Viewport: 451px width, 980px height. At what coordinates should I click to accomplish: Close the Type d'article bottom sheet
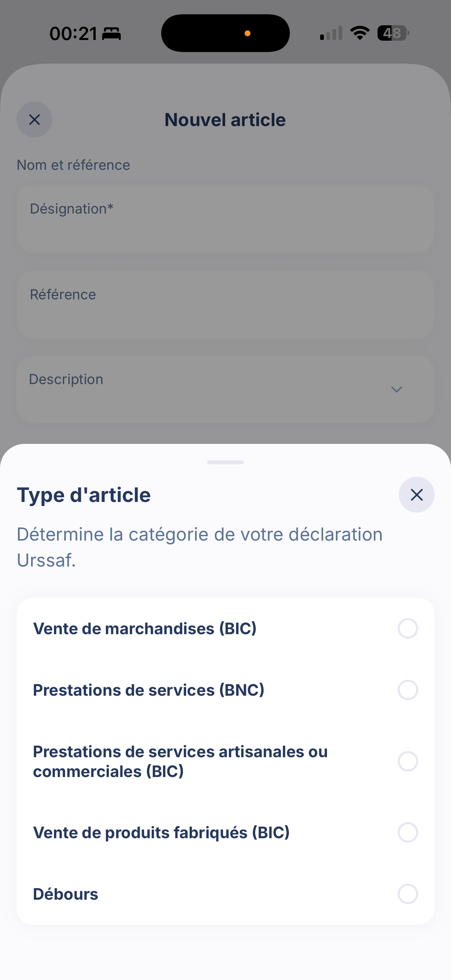point(416,494)
